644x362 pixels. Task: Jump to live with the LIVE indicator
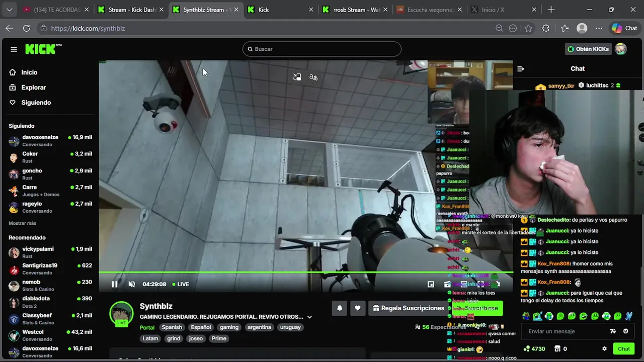click(x=181, y=284)
